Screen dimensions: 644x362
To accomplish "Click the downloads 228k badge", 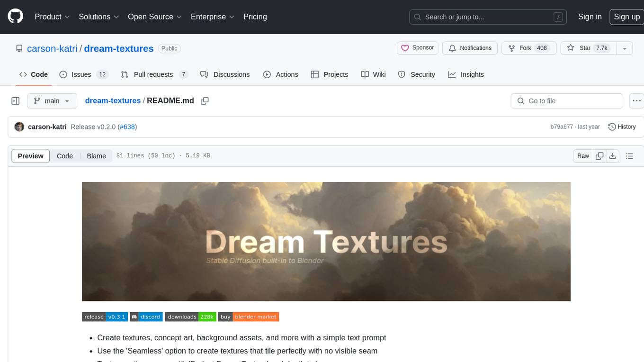I will coord(191,317).
